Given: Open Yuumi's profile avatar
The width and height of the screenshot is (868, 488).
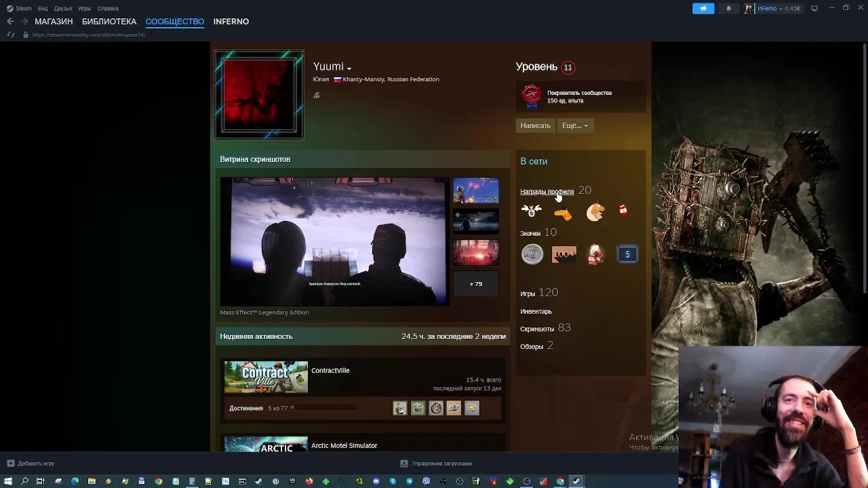Looking at the screenshot, I should click(x=259, y=95).
